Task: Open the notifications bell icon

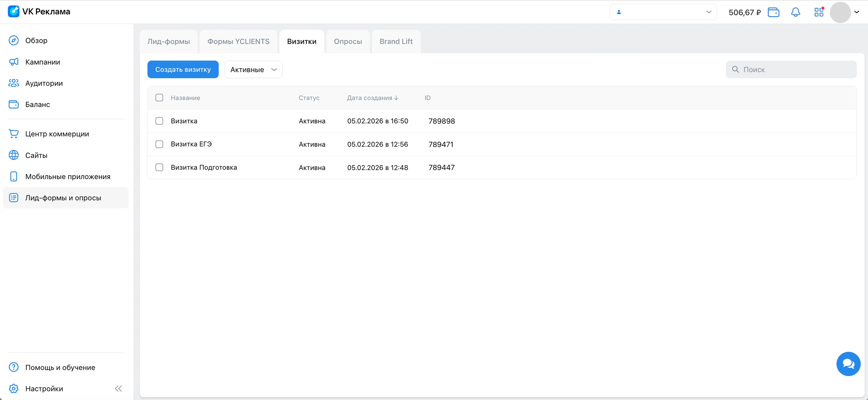Action: [795, 13]
